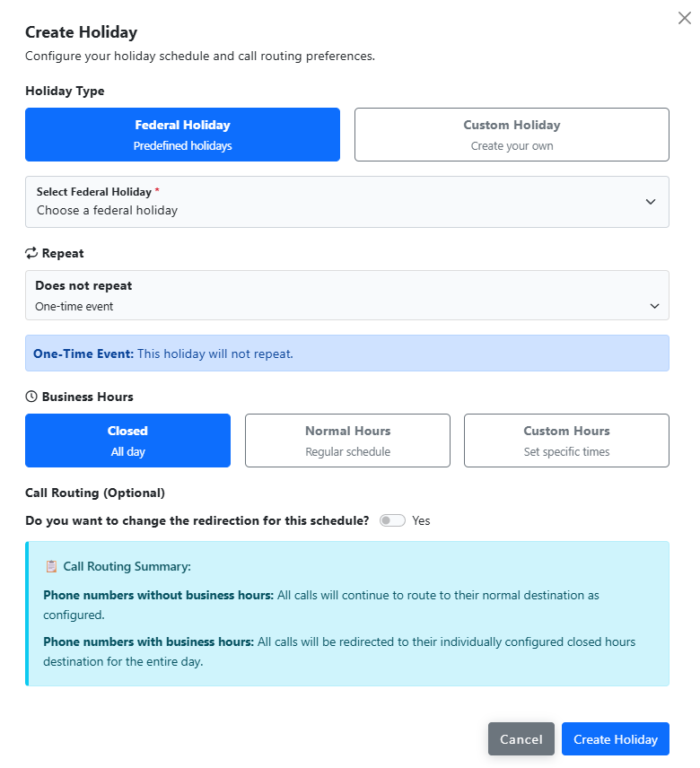This screenshot has width=700, height=768.
Task: Click the Yes label beside the toggle
Action: coord(421,520)
